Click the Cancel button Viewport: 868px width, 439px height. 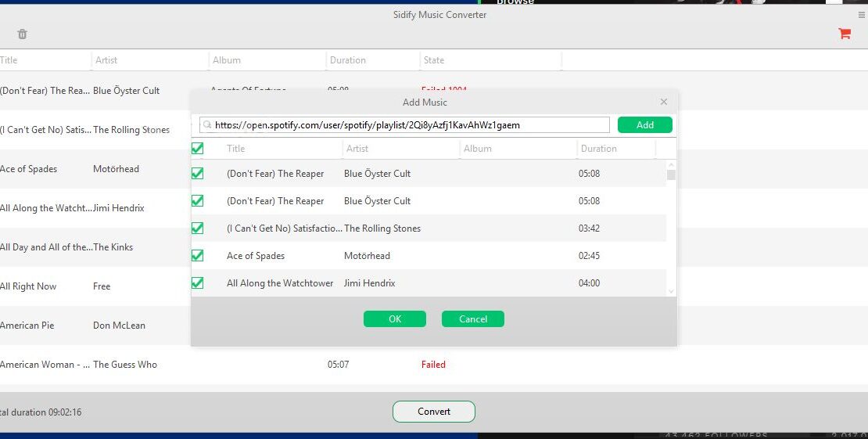tap(473, 318)
